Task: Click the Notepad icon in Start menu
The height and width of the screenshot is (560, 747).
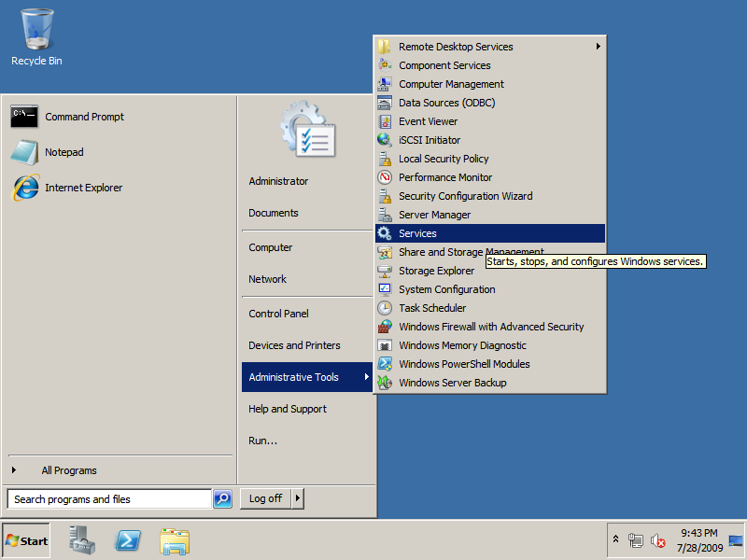Action: pos(24,152)
